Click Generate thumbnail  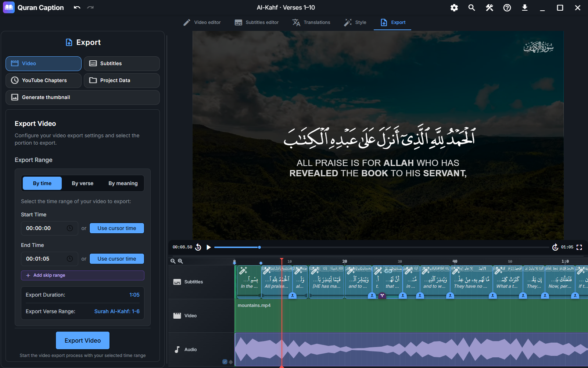pyautogui.click(x=83, y=97)
